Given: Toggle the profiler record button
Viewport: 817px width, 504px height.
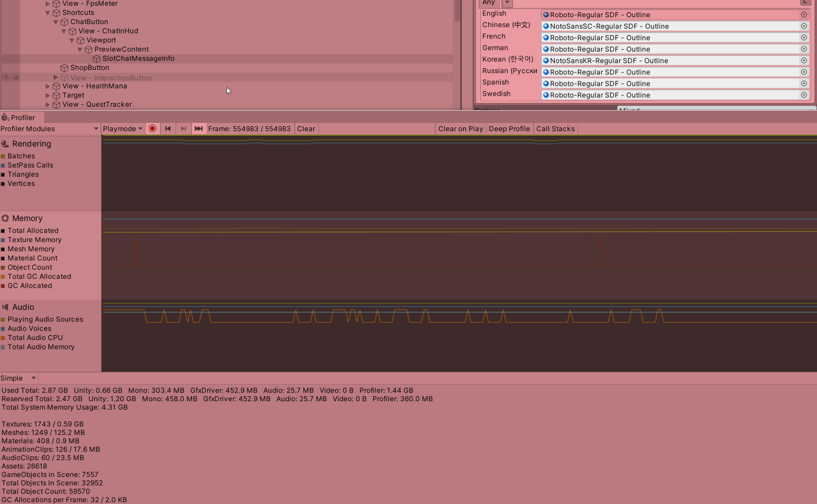Looking at the screenshot, I should coord(152,129).
